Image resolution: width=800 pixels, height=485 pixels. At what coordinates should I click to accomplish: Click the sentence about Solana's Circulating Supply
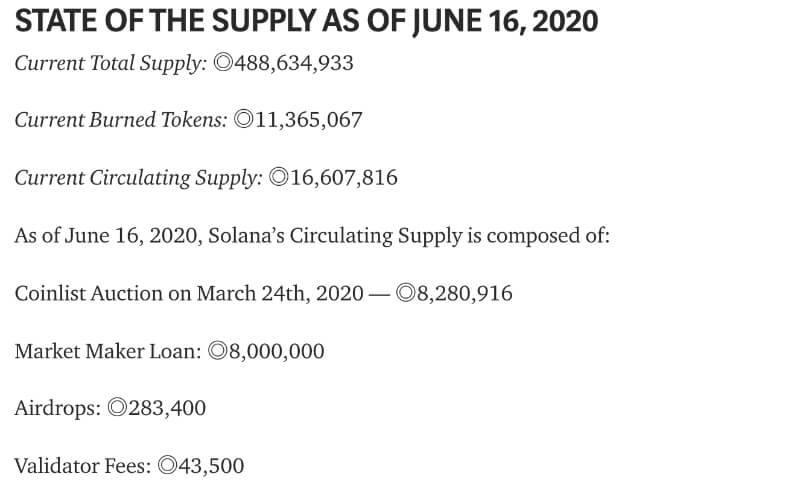(312, 236)
